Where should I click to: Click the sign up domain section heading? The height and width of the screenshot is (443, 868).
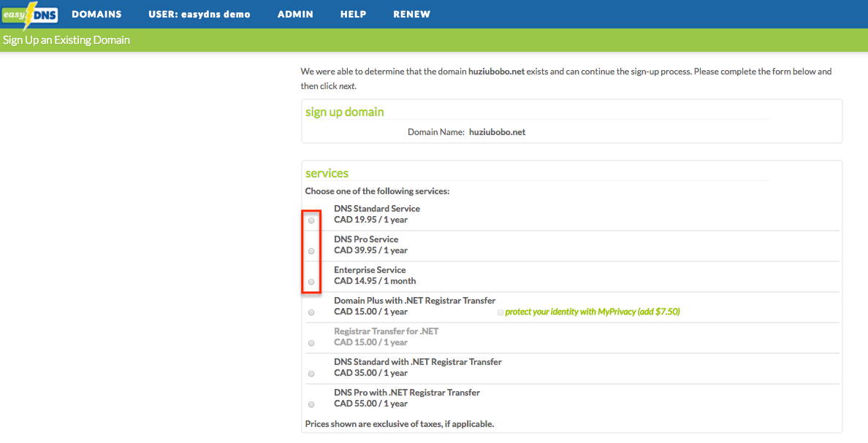[344, 112]
